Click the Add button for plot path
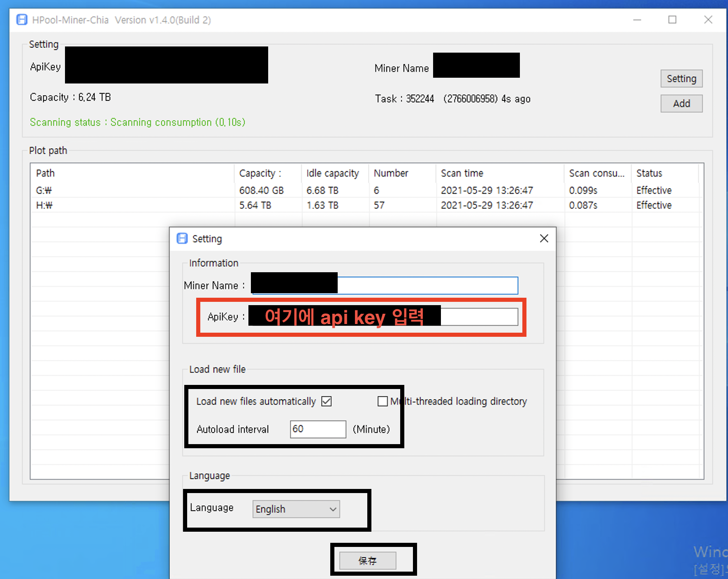This screenshot has width=728, height=579. click(x=682, y=104)
